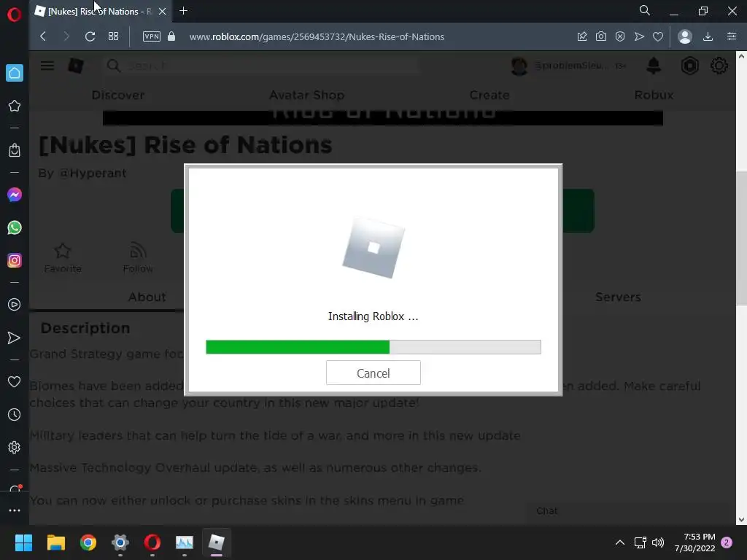
Task: Switch to the About tab
Action: (147, 297)
